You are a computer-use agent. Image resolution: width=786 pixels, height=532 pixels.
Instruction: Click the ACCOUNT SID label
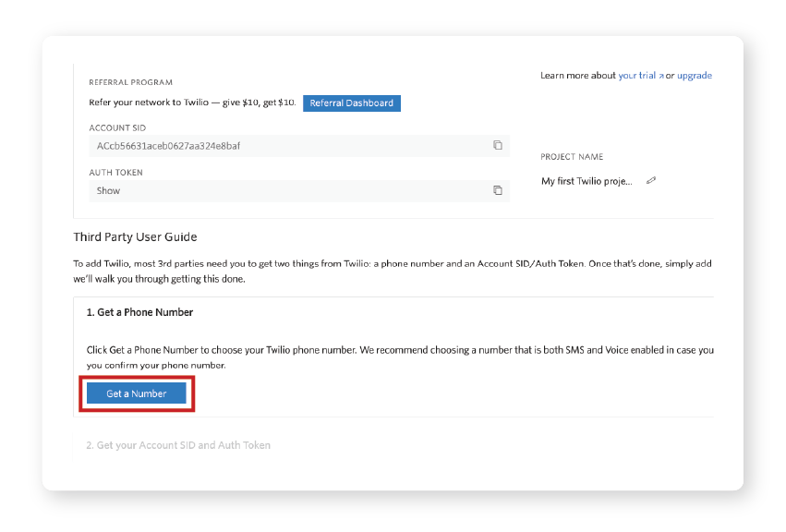click(x=117, y=127)
